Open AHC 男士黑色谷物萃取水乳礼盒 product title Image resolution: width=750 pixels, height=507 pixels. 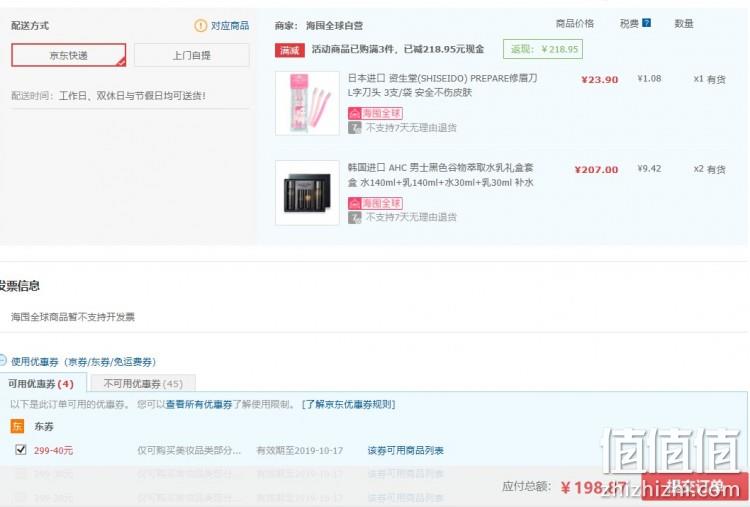point(441,175)
